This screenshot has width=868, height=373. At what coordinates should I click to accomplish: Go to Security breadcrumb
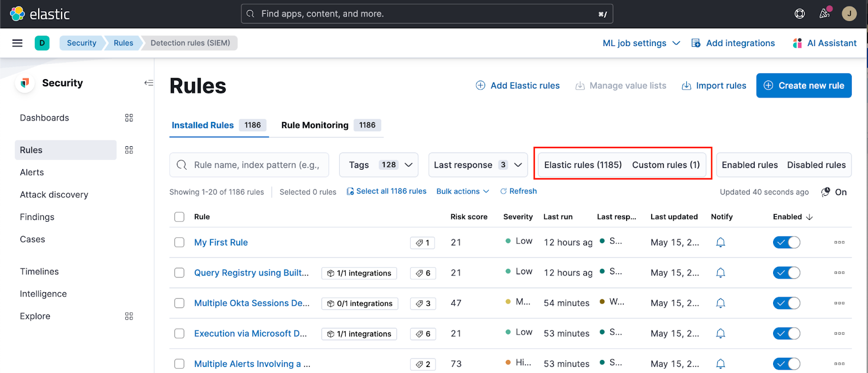click(x=81, y=43)
